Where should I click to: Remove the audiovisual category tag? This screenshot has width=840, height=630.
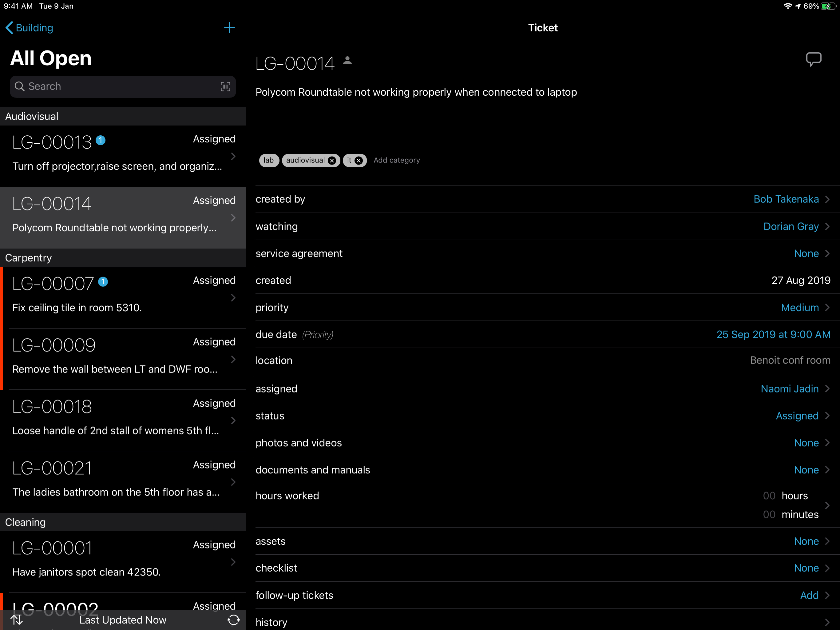click(x=332, y=160)
